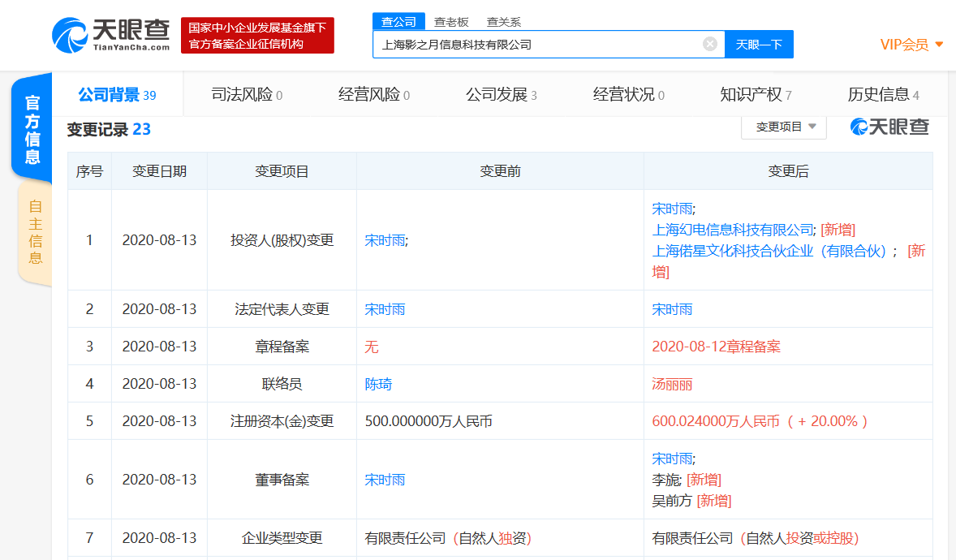Click the 序号 column header

89,171
